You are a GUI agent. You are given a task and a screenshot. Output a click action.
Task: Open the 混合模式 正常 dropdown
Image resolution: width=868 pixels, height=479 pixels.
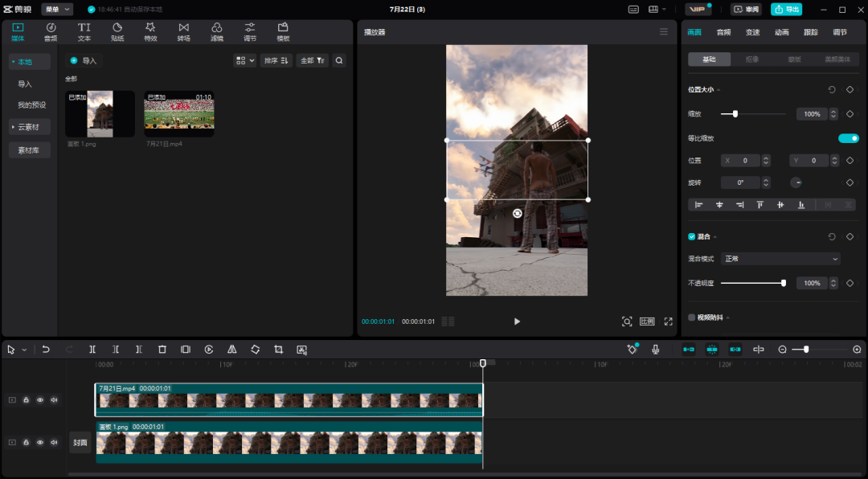tap(780, 259)
